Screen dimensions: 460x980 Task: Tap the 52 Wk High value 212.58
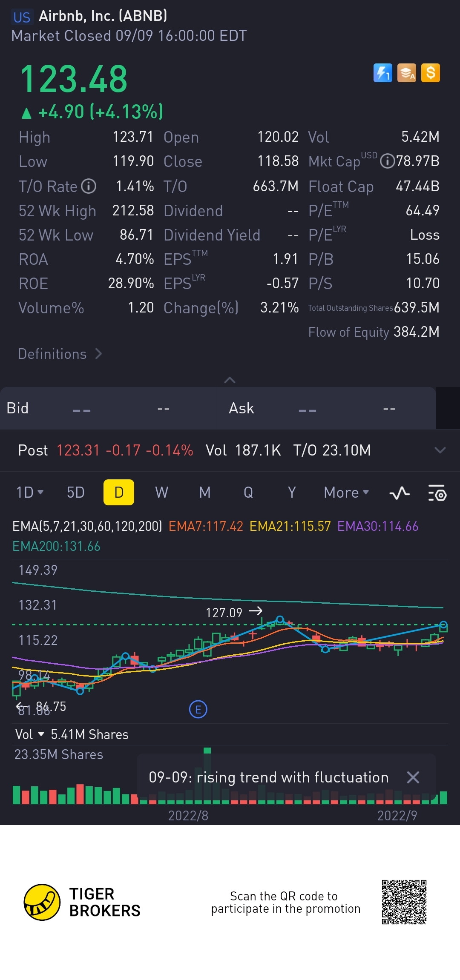click(133, 210)
